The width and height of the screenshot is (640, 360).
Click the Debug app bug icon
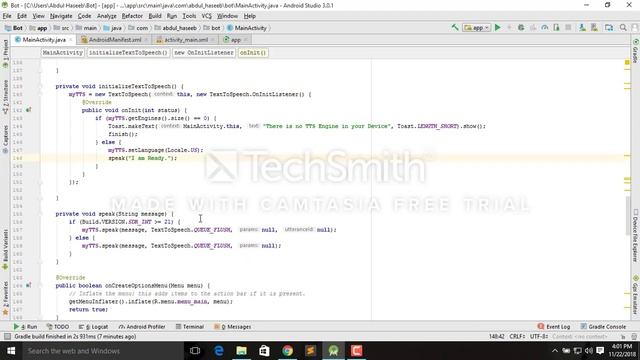(x=521, y=28)
